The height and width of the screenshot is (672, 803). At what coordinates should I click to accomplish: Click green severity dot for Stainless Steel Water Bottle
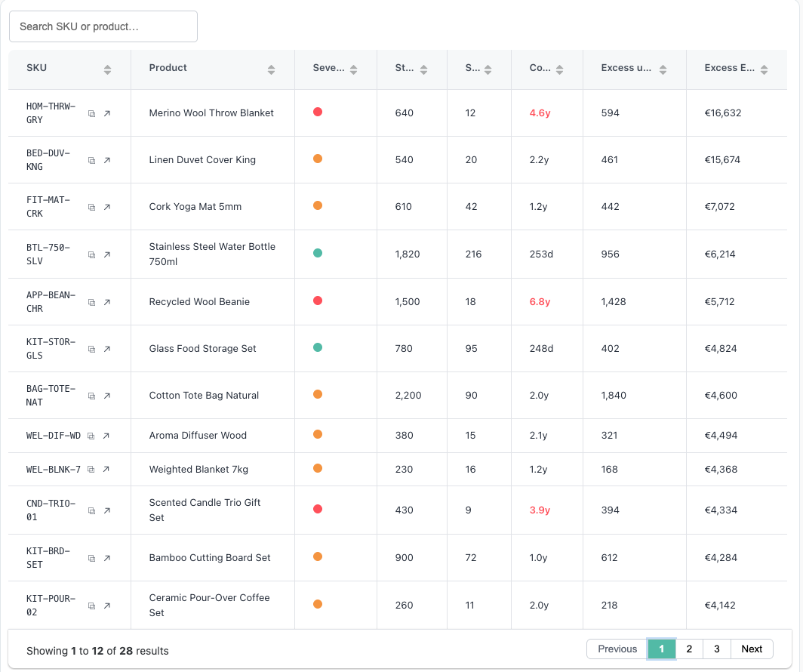[x=318, y=253]
